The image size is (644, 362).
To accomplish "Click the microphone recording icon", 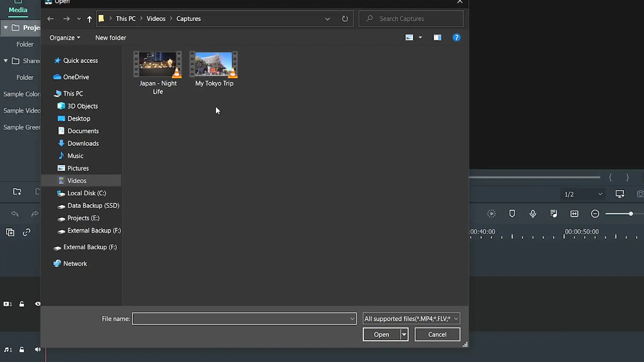I will pos(533,214).
